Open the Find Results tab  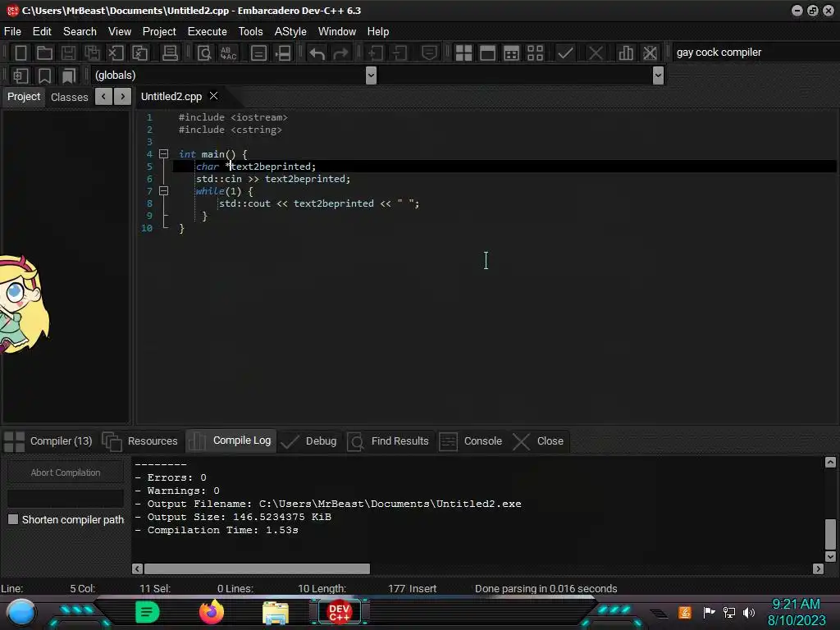tap(388, 441)
